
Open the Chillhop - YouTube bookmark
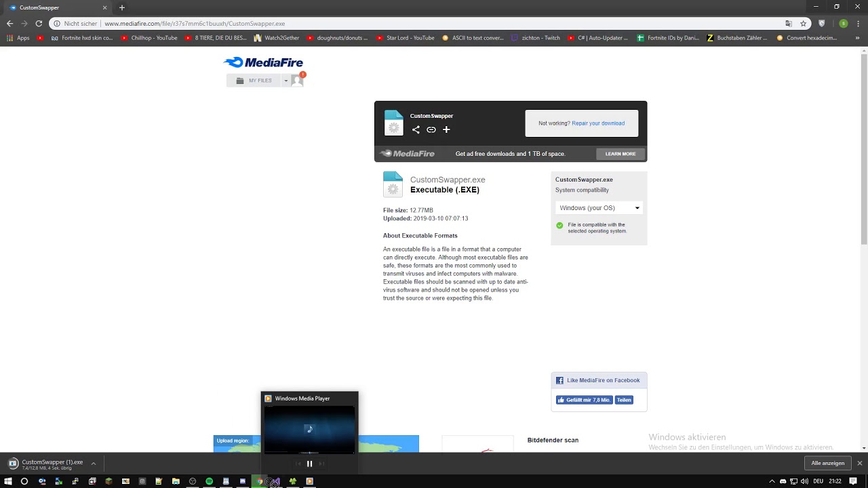149,38
